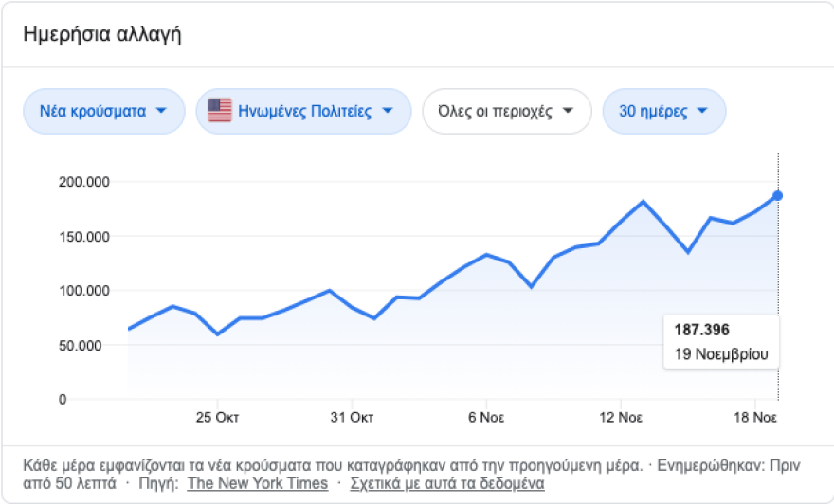Click the 12 Νοε x-axis label
Viewport: 834px width, 504px height.
coord(620,417)
